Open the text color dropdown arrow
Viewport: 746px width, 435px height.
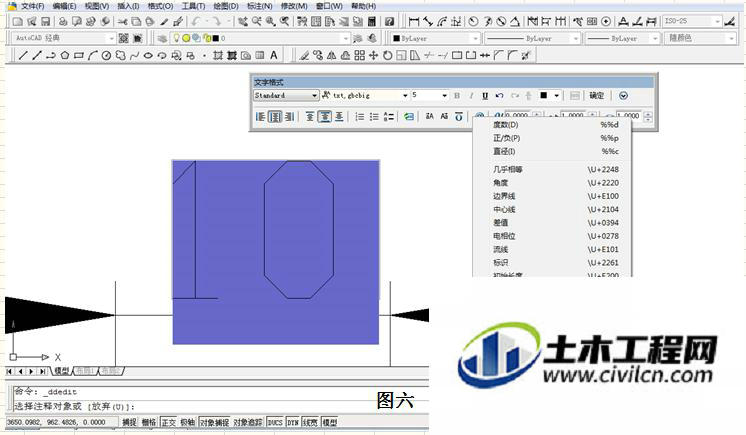tap(556, 96)
